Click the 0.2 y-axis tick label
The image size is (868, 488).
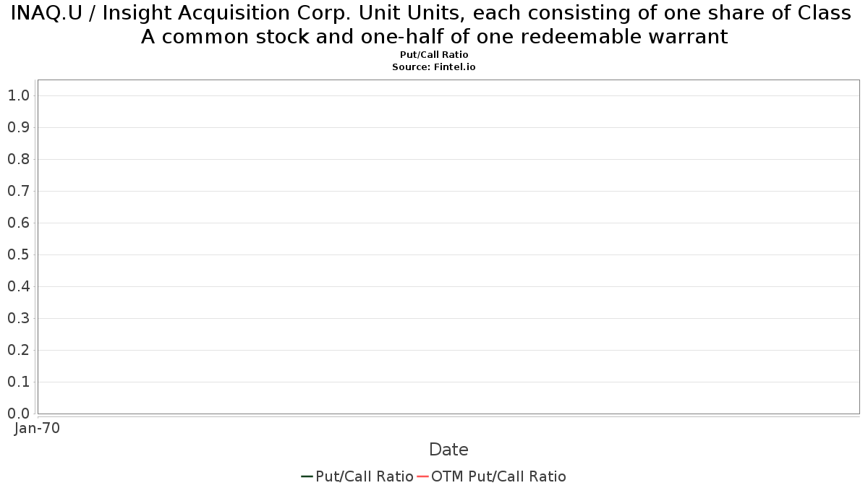(19, 350)
